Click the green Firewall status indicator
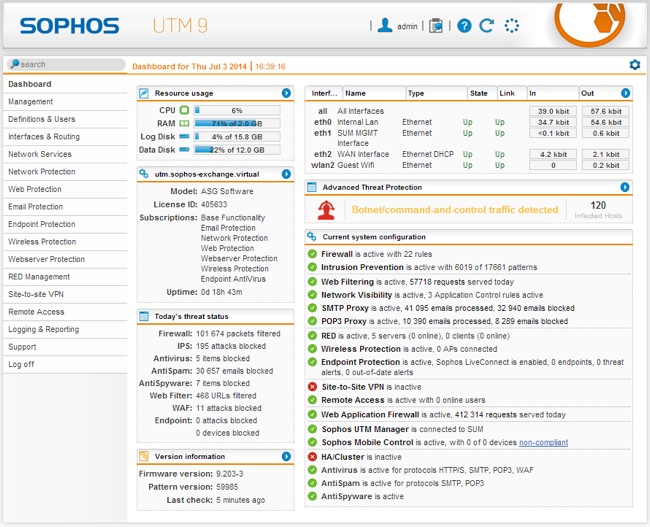Screen dimensions: 650x527 point(313,254)
